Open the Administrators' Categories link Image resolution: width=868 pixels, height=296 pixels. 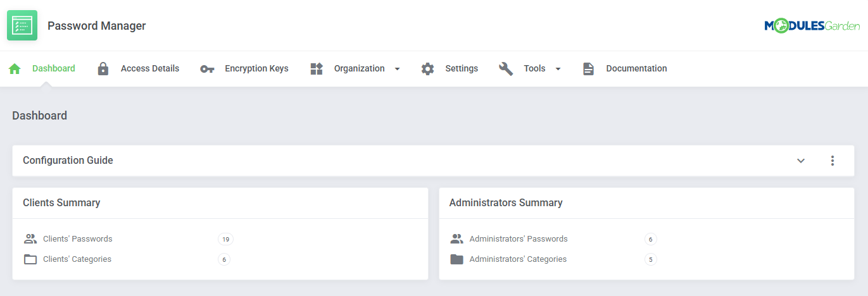coord(518,259)
